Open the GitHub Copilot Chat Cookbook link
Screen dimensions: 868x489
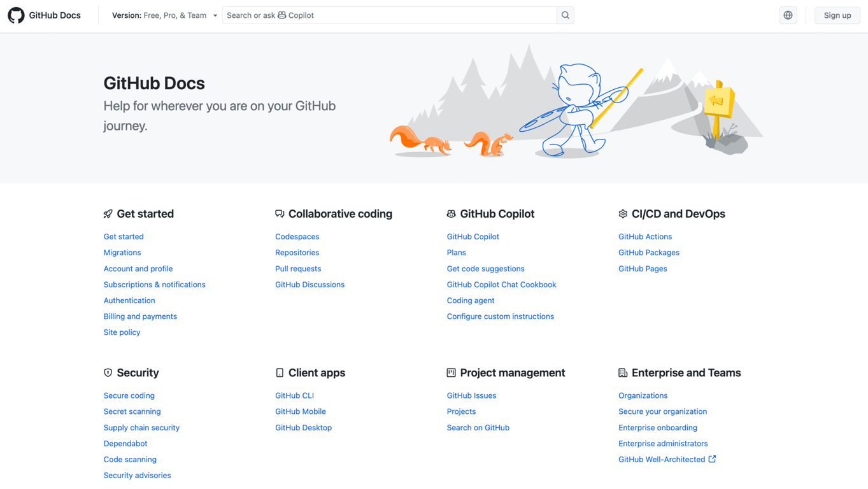(501, 284)
